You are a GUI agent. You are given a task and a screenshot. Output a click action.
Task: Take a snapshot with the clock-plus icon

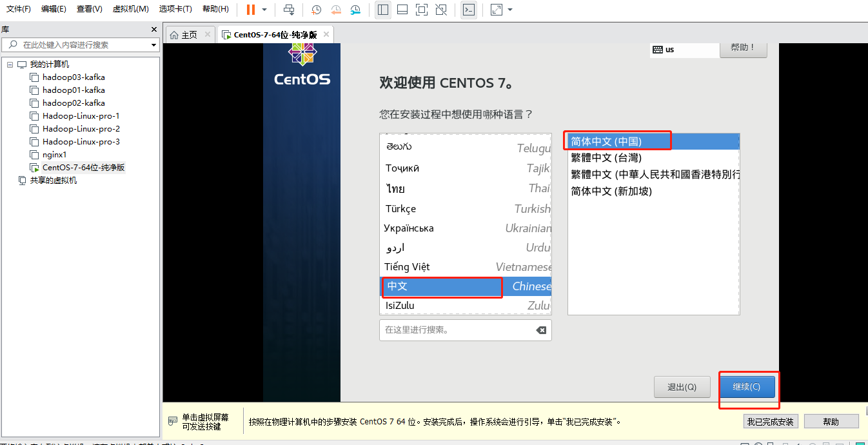coord(317,10)
